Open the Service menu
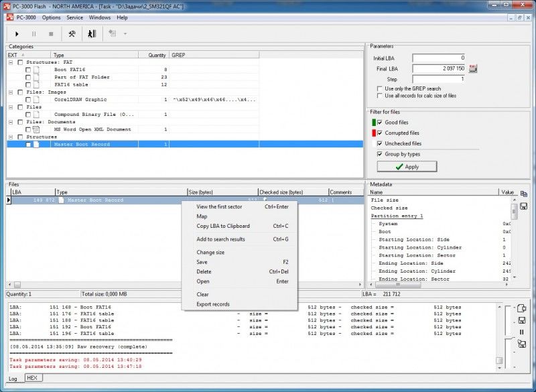 (74, 17)
